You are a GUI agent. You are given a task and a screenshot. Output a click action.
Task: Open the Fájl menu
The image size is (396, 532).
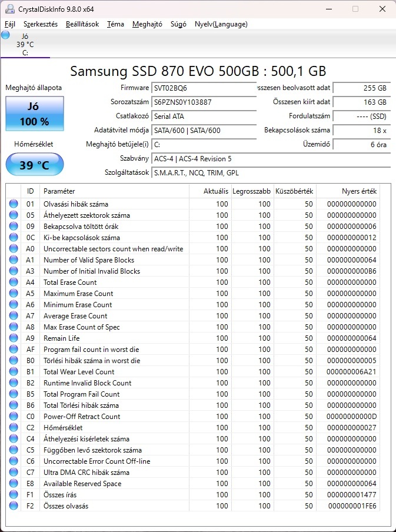pyautogui.click(x=10, y=24)
